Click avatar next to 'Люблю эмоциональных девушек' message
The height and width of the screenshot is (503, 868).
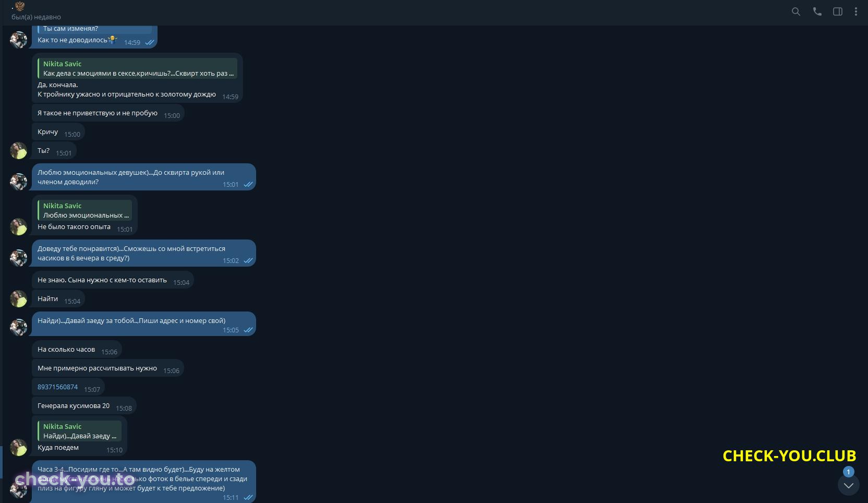click(x=19, y=182)
